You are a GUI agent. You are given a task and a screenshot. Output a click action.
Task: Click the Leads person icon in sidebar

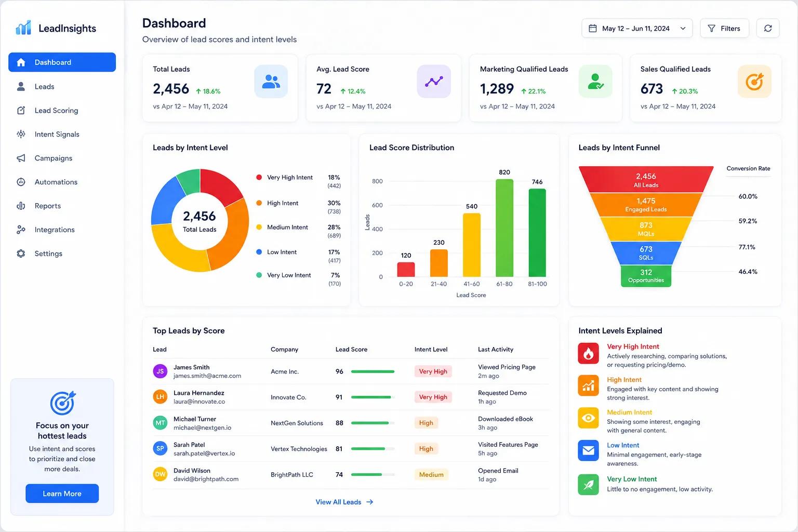[x=21, y=86]
